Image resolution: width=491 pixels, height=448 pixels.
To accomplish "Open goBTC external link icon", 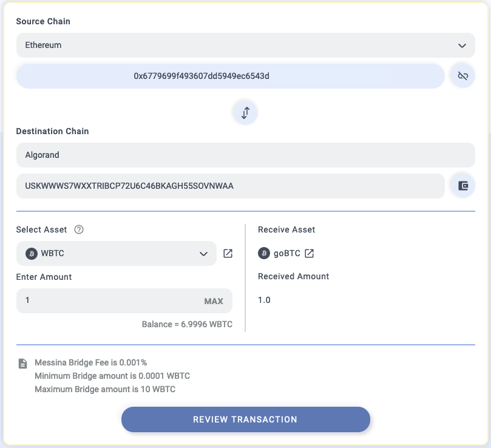I will point(309,254).
